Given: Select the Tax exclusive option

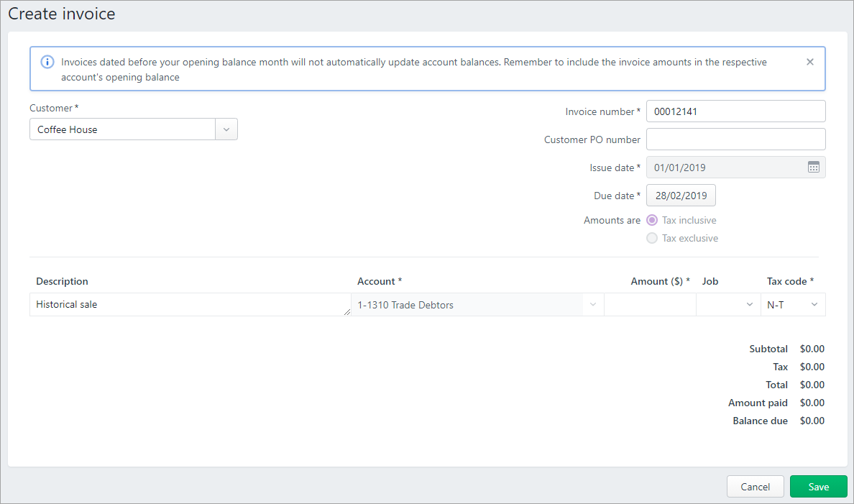Looking at the screenshot, I should (x=651, y=238).
